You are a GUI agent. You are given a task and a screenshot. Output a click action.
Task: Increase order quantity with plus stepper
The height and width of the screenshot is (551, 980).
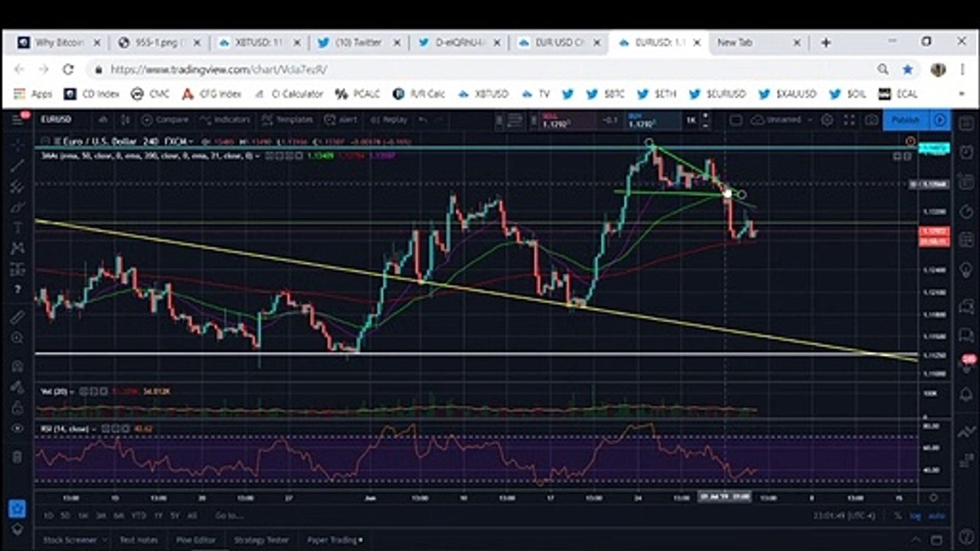706,116
